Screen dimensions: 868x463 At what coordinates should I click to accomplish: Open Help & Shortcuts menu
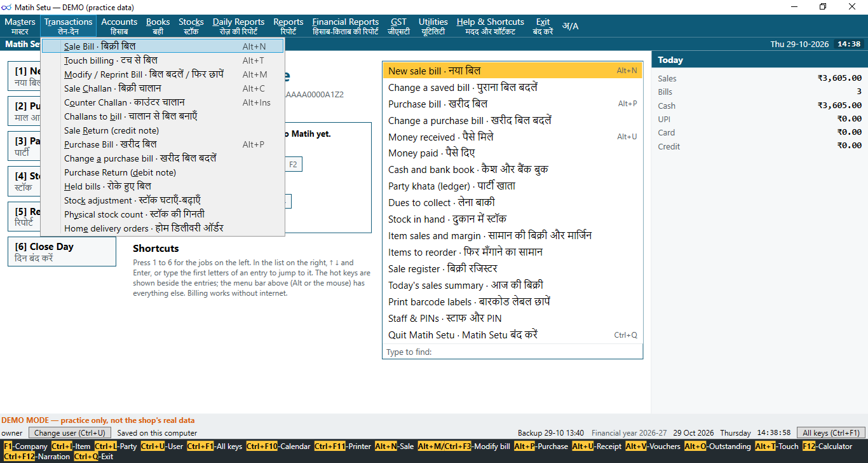coord(491,26)
